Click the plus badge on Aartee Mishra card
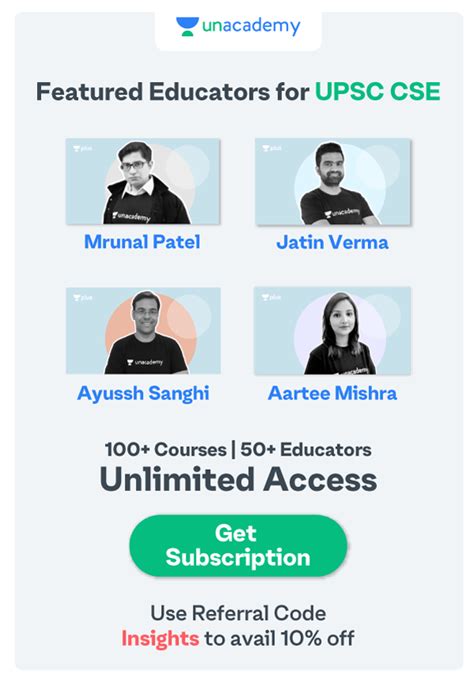The height and width of the screenshot is (682, 474). coord(271,298)
